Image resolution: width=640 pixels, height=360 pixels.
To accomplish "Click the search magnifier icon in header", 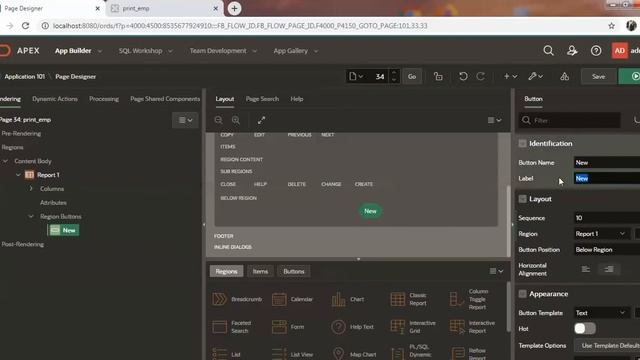I will [548, 51].
